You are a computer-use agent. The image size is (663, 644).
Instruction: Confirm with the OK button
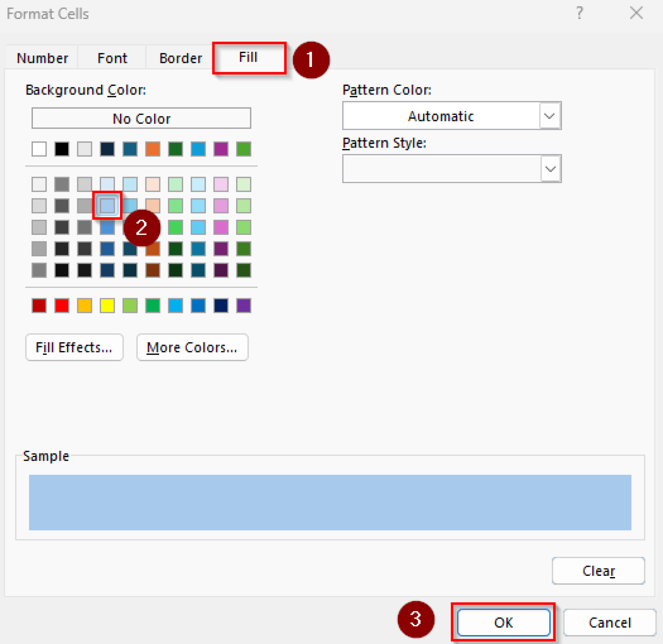click(x=503, y=622)
